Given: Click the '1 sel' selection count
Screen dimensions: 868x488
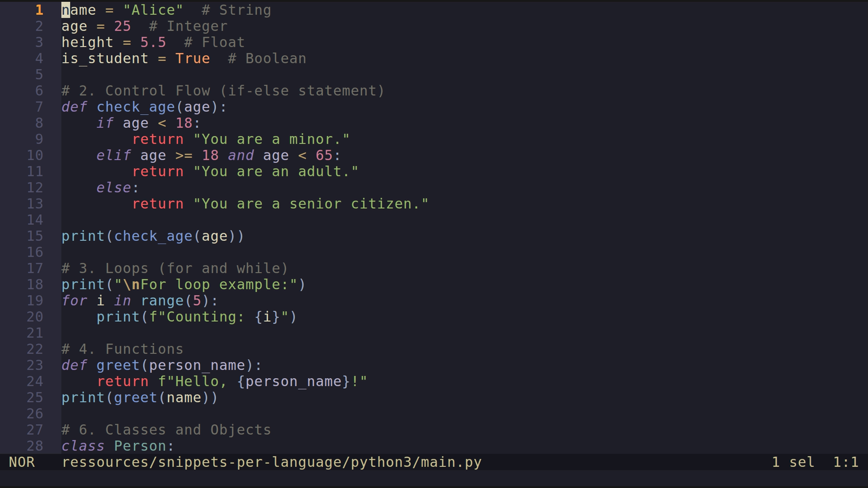Looking at the screenshot, I should (x=793, y=462).
